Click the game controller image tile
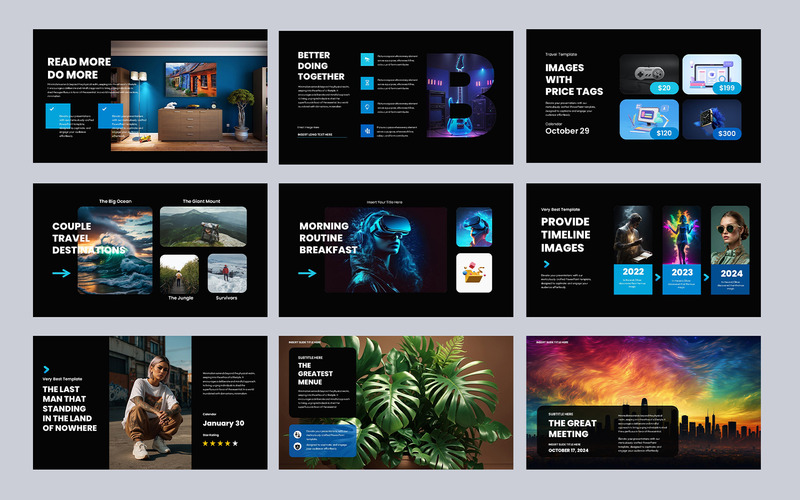The width and height of the screenshot is (800, 500). [x=647, y=74]
